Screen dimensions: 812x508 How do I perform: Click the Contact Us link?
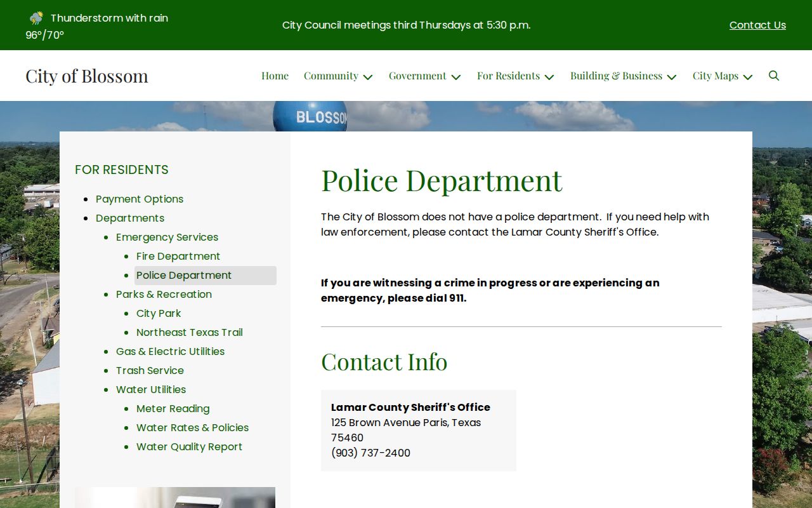[757, 25]
